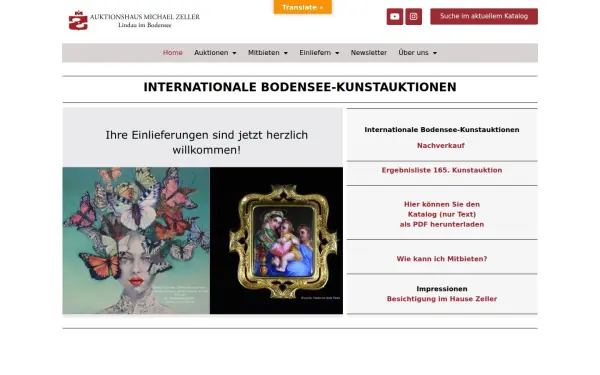This screenshot has height=375, width=600.
Task: Open the Newsletter menu item
Action: tap(368, 53)
